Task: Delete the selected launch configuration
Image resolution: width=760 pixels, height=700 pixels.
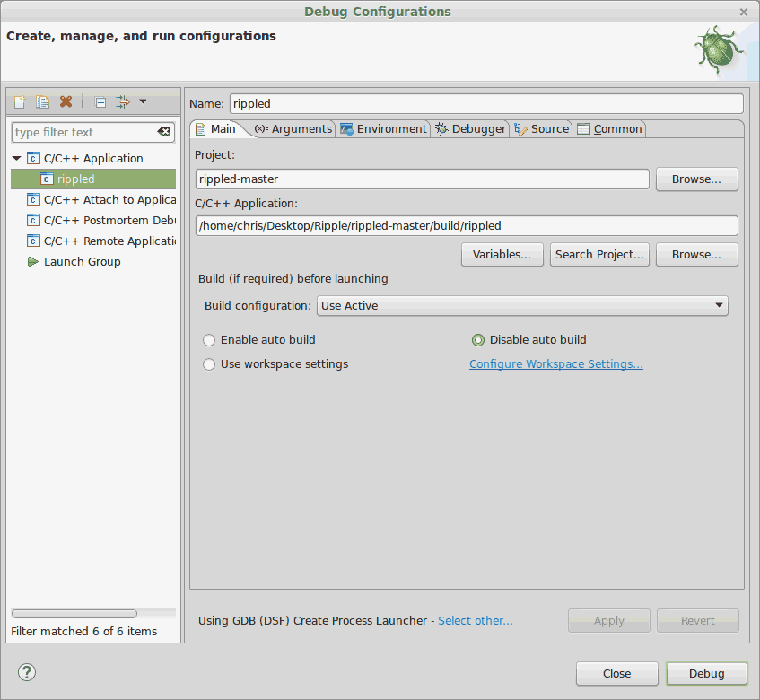Action: pyautogui.click(x=66, y=102)
